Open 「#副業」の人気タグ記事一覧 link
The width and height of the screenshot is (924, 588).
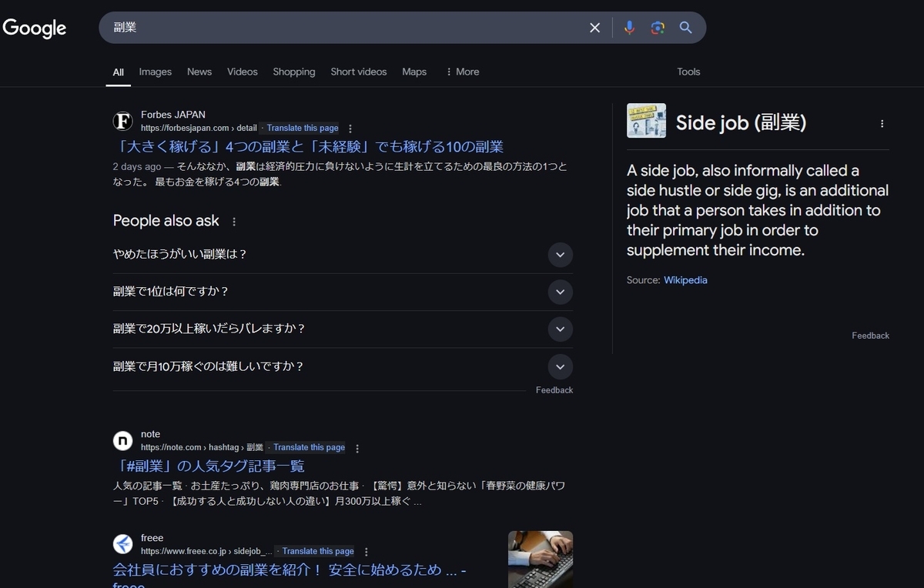coord(209,466)
